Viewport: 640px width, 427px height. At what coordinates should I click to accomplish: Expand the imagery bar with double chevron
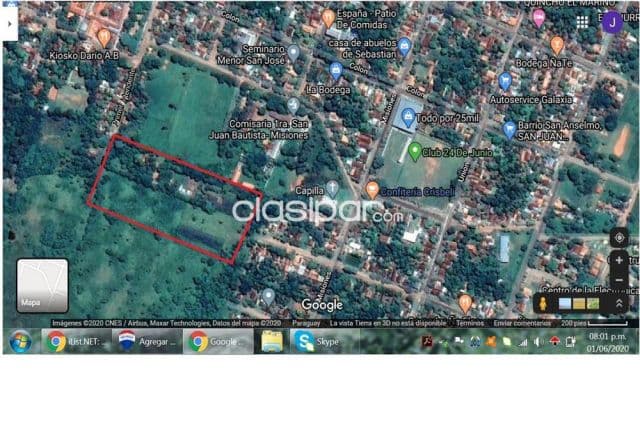click(619, 304)
